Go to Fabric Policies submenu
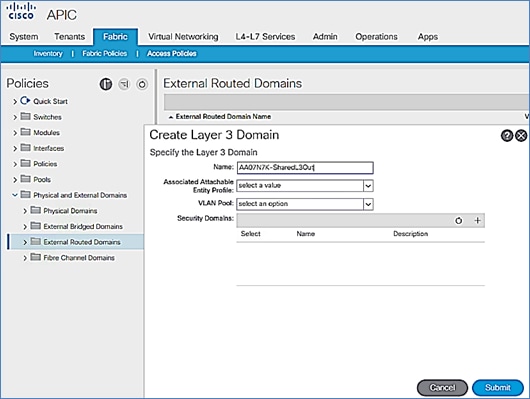This screenshot has width=530, height=399. (x=104, y=53)
